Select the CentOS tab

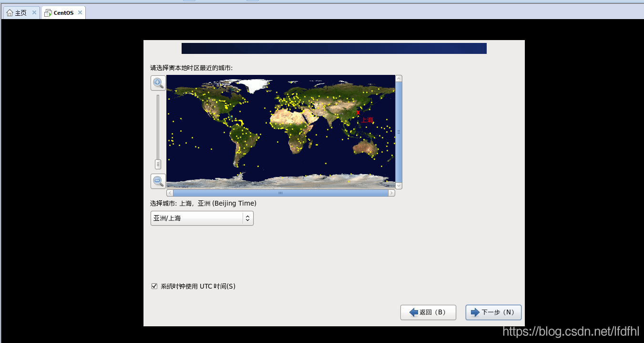pyautogui.click(x=63, y=13)
